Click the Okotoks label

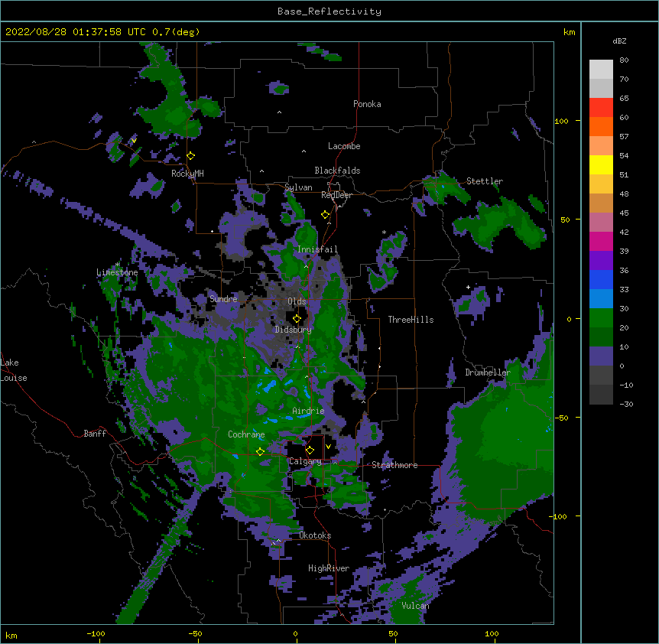315,535
